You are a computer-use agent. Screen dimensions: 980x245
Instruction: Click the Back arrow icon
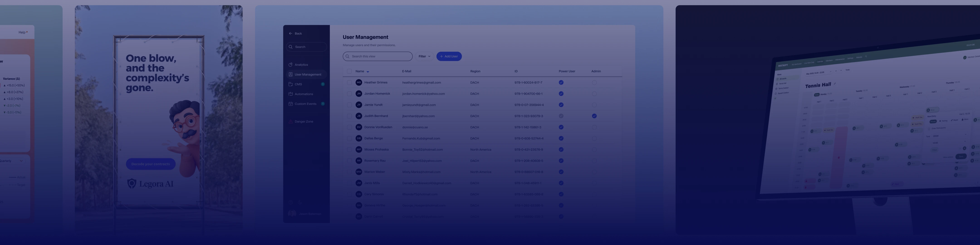[x=290, y=34]
